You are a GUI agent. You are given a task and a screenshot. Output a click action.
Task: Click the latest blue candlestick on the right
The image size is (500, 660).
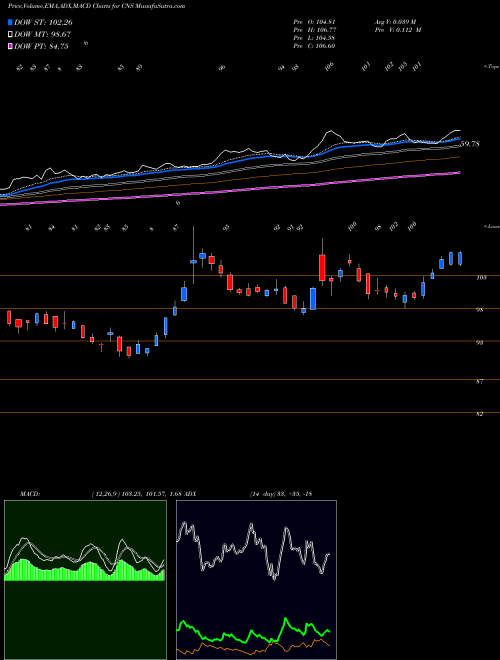tap(460, 258)
